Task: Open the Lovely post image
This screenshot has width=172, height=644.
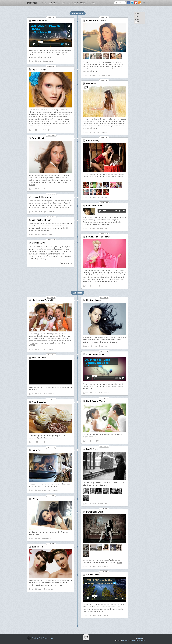Action: (x=50, y=515)
